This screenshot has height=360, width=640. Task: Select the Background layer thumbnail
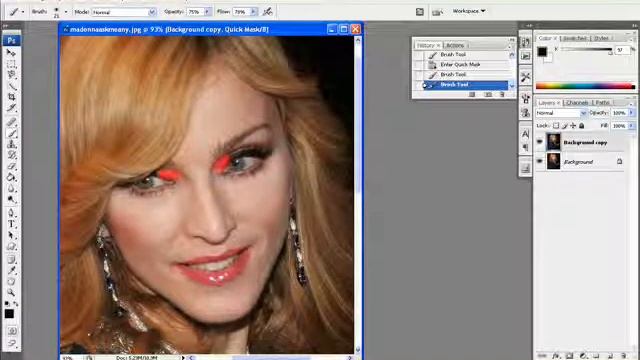553,161
